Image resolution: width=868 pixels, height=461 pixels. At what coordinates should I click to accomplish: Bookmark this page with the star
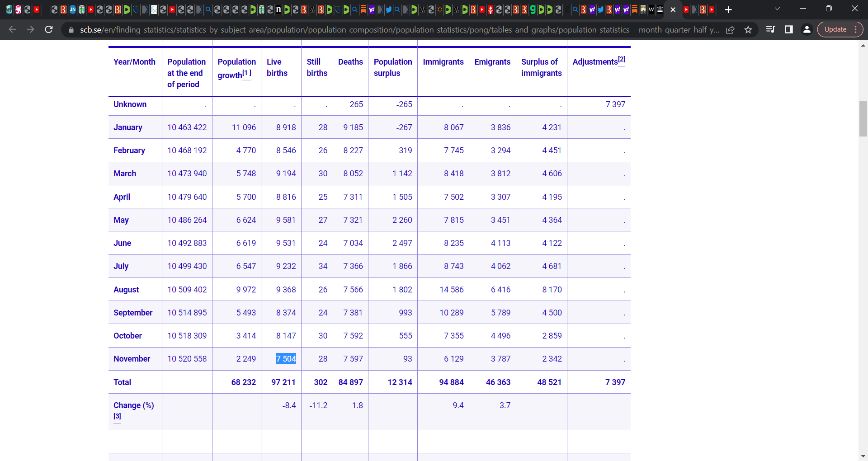point(748,29)
